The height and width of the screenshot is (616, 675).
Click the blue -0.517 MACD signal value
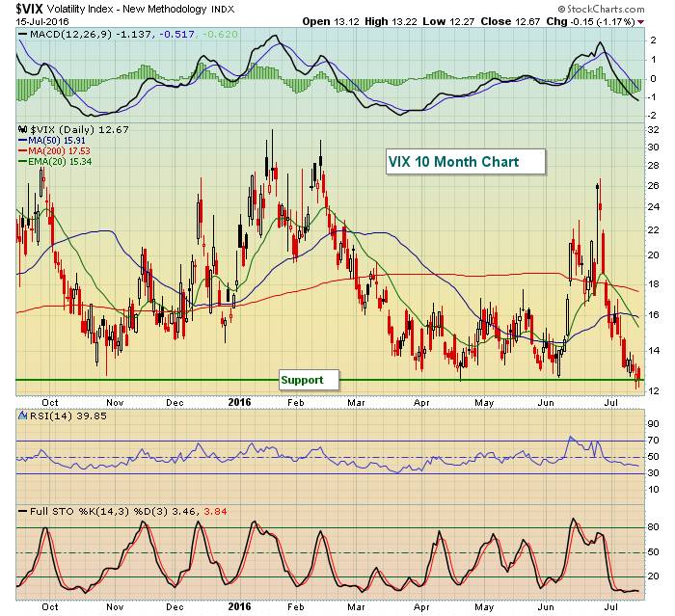176,35
